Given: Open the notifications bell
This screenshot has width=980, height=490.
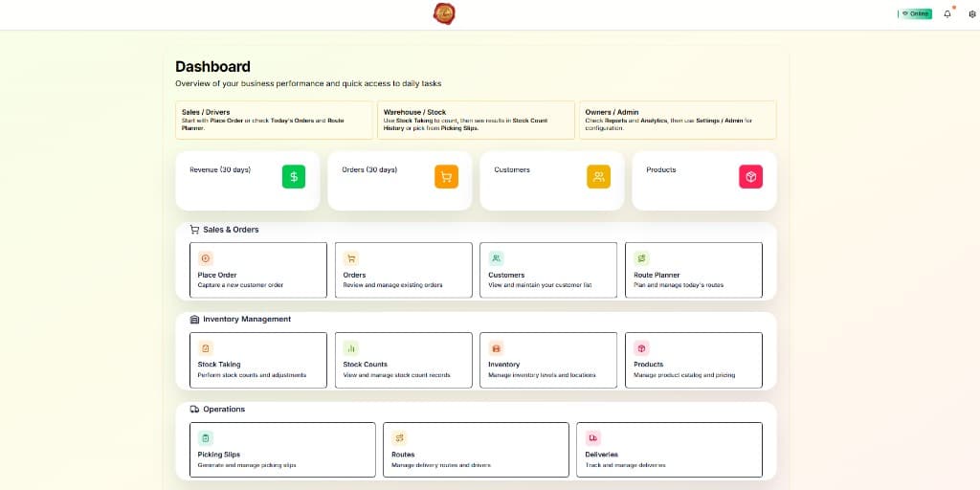Looking at the screenshot, I should click(947, 14).
